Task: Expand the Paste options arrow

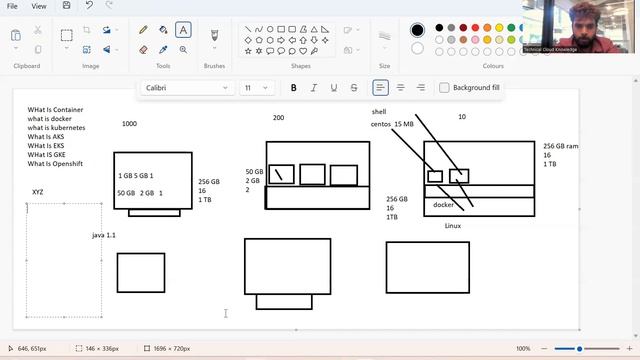Action: coord(16,49)
